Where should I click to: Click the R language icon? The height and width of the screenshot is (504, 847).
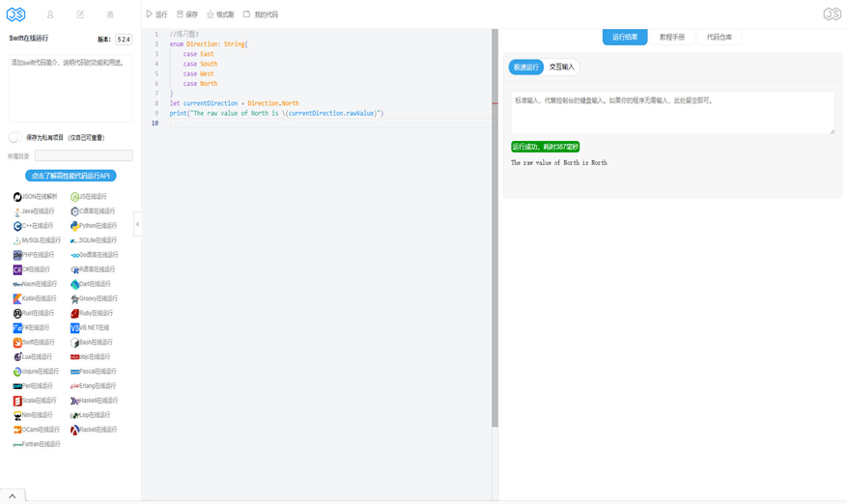click(x=74, y=269)
